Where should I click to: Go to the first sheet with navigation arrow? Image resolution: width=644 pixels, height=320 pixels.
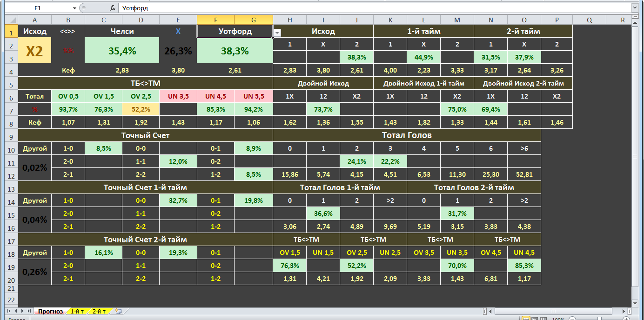9,311
